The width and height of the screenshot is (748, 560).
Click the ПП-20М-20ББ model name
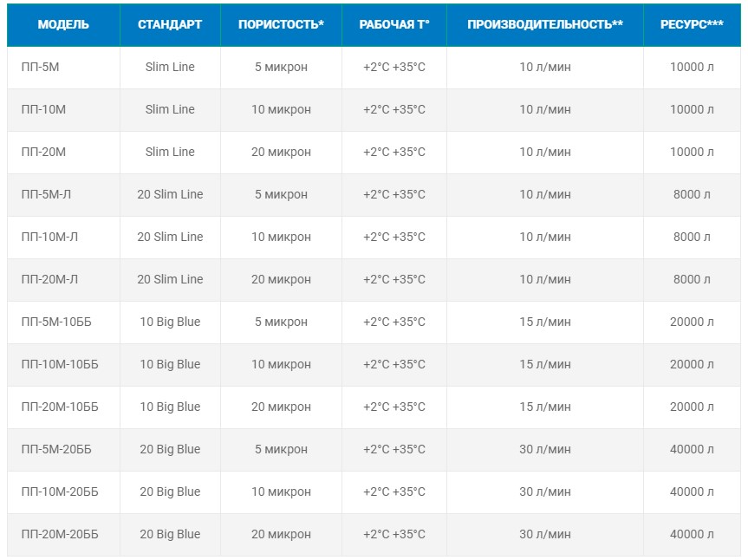coord(60,535)
